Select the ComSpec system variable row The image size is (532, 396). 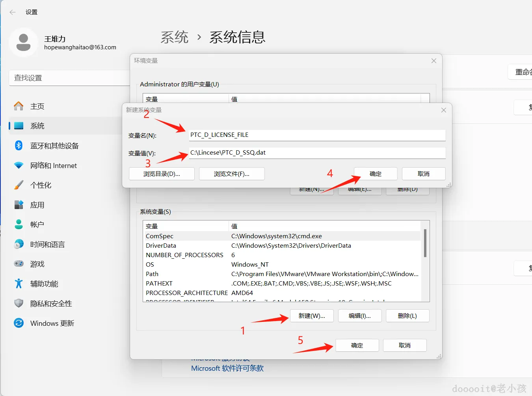[282, 236]
